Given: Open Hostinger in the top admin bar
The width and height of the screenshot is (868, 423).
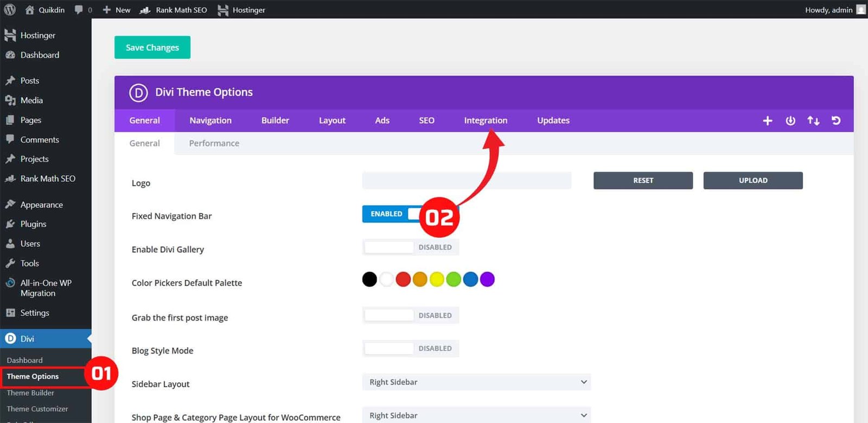Looking at the screenshot, I should [x=241, y=10].
